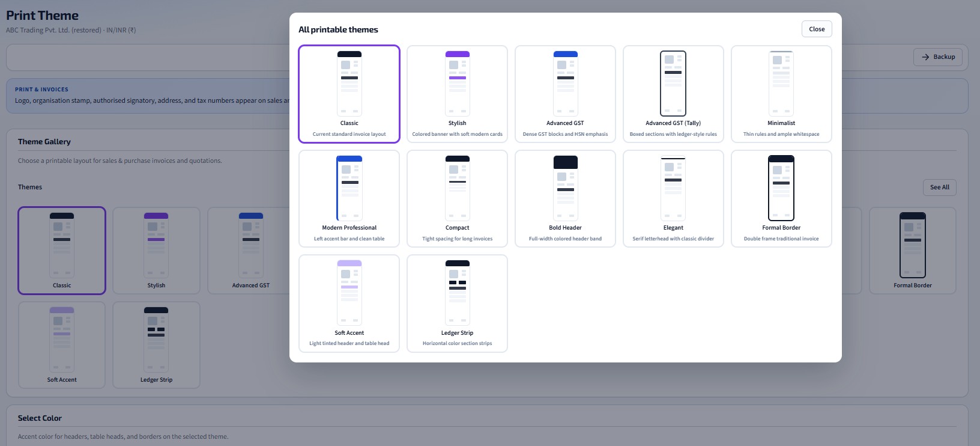980x446 pixels.
Task: Select the Modern Professional theme card
Action: click(x=349, y=199)
